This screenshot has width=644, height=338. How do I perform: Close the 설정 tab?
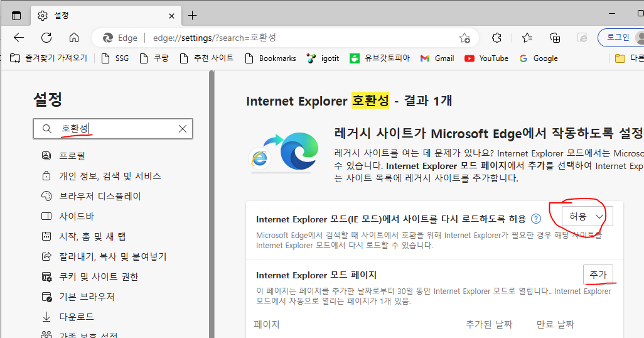[172, 16]
